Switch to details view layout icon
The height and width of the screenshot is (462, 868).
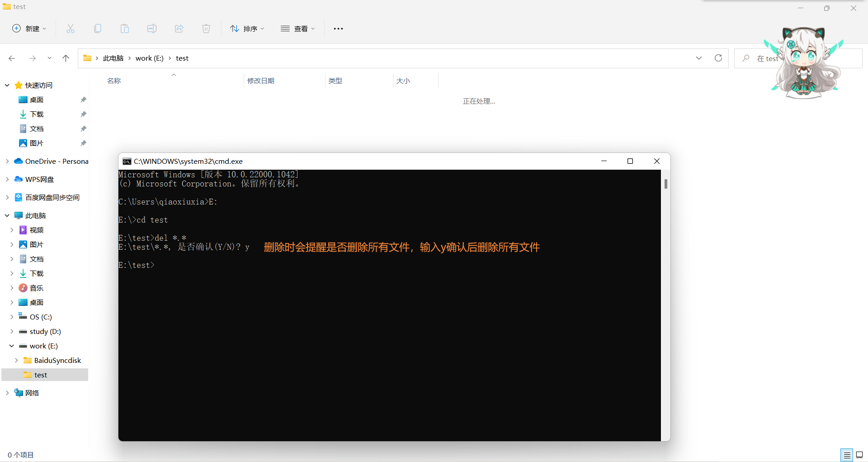coord(847,455)
